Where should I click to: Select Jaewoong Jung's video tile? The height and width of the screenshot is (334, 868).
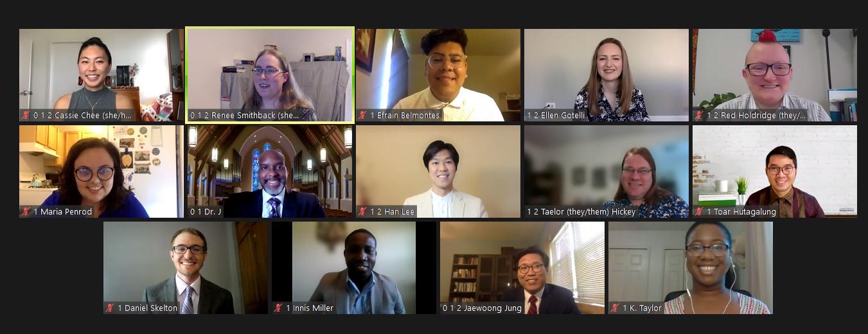[522, 268]
